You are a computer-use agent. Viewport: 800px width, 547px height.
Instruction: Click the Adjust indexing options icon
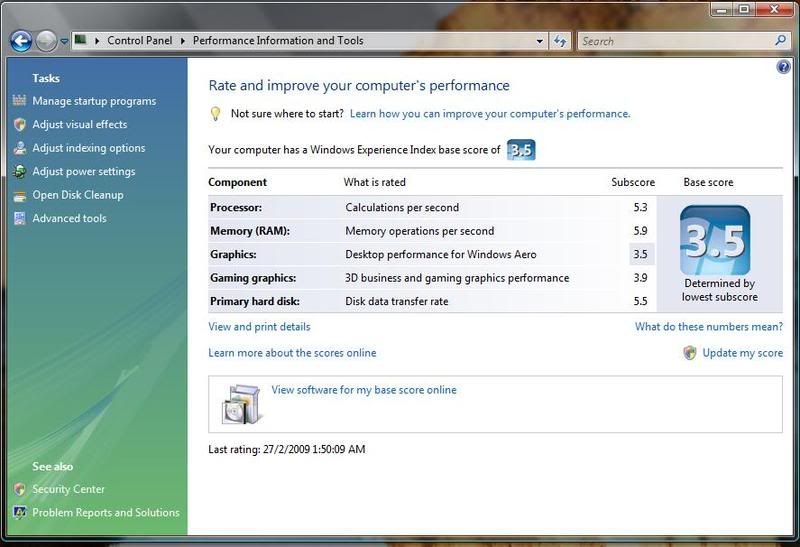pyautogui.click(x=19, y=148)
